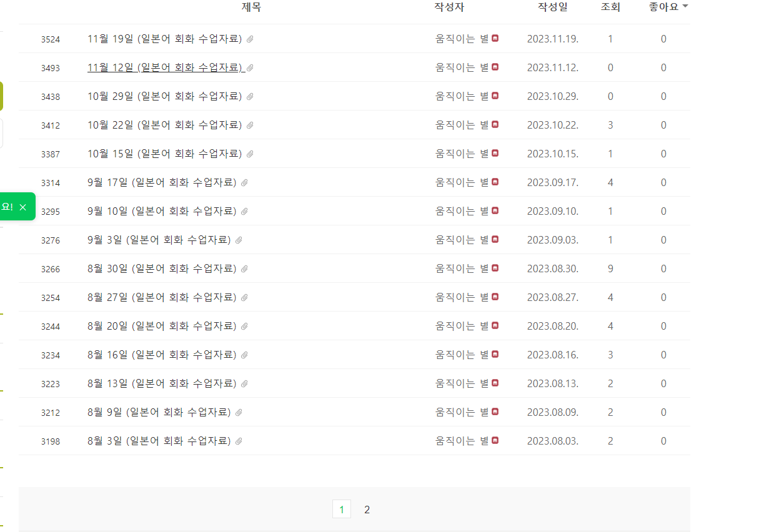
Task: Click author 움직이는 별 in row 3524
Action: click(462, 39)
